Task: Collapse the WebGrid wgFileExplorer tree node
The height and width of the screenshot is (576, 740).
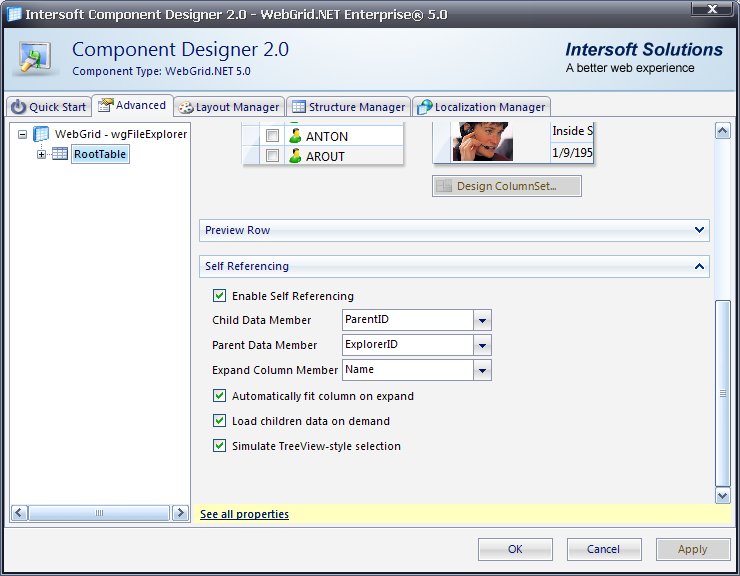Action: click(22, 135)
